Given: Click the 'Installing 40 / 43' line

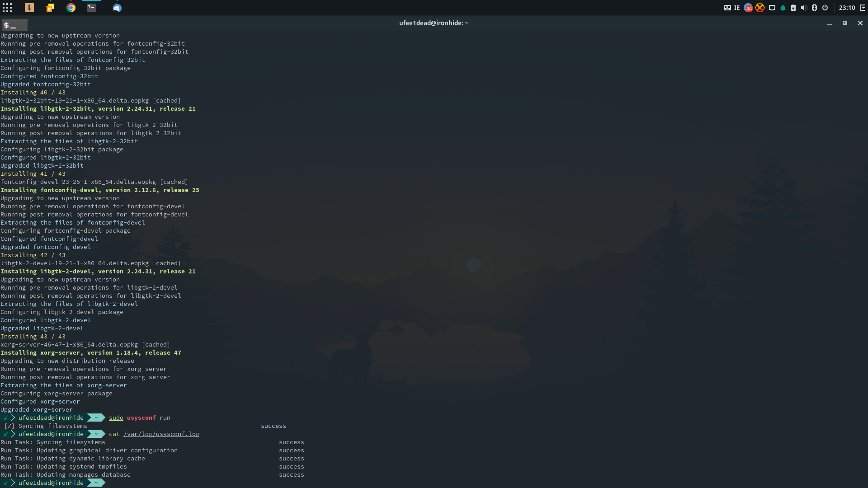Looking at the screenshot, I should point(33,93).
